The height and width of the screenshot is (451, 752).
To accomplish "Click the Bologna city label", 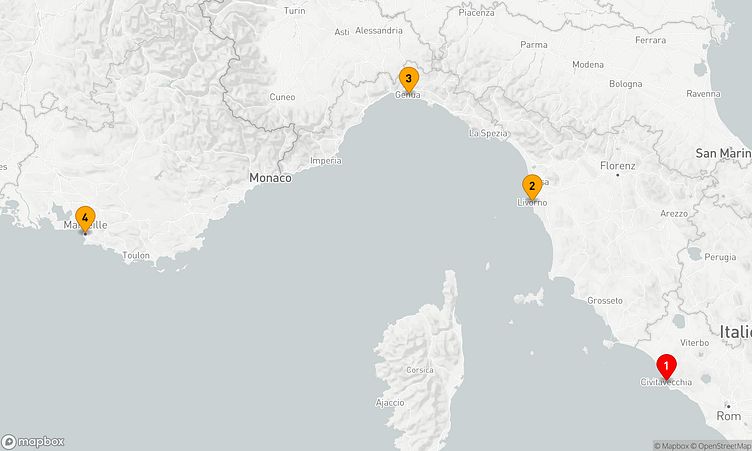I will coord(625,84).
